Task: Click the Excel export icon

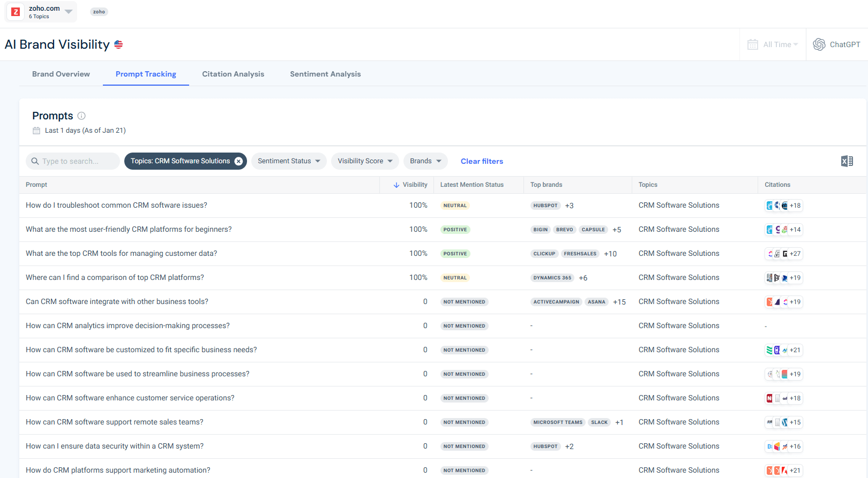Action: point(847,161)
